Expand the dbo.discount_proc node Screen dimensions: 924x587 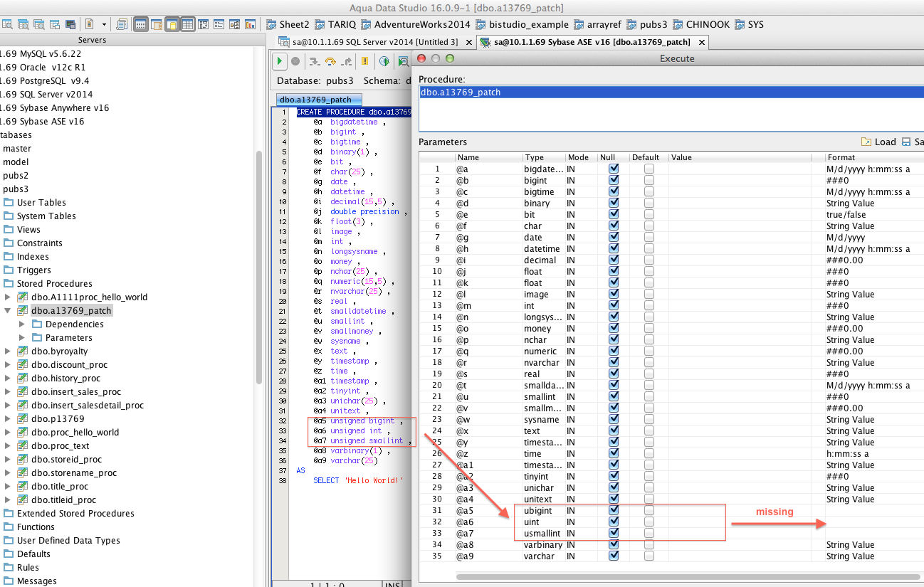pyautogui.click(x=8, y=365)
